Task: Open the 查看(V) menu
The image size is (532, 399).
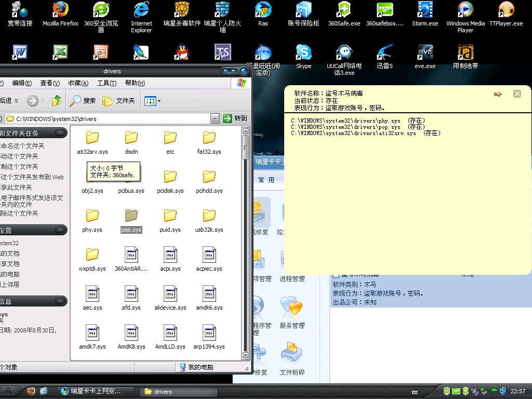Action: point(49,83)
